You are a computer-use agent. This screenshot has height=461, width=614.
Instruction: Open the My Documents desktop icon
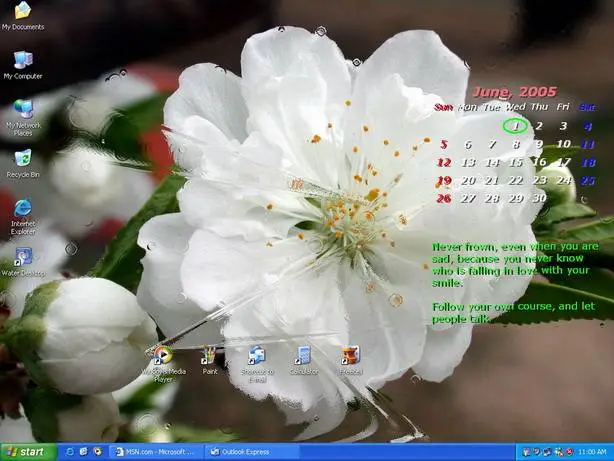22,12
